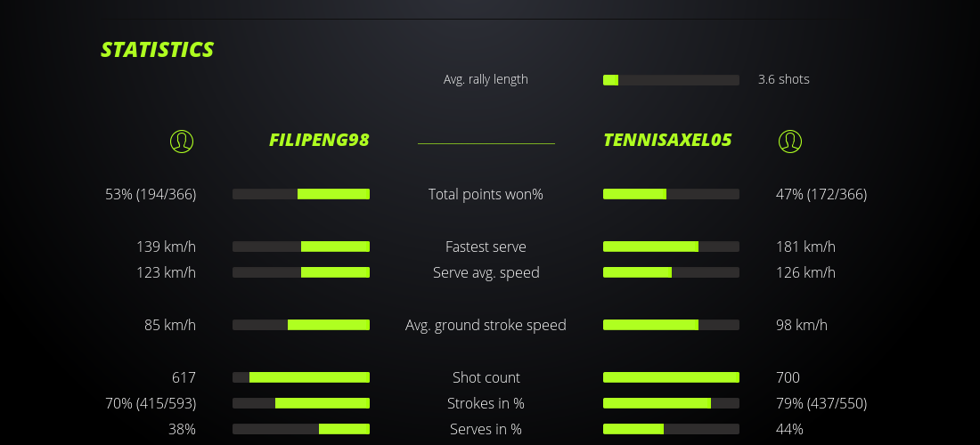Click the Avg. rally length bar
Viewport: 980px width, 445px height.
(671, 80)
